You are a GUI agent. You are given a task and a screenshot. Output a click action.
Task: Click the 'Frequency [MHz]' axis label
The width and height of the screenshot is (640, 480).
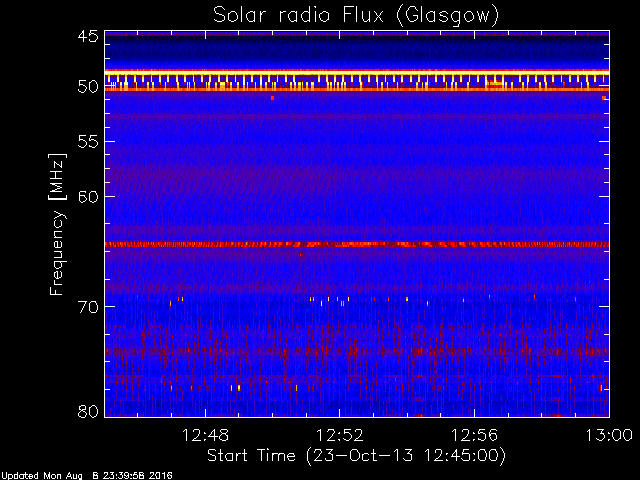click(57, 224)
